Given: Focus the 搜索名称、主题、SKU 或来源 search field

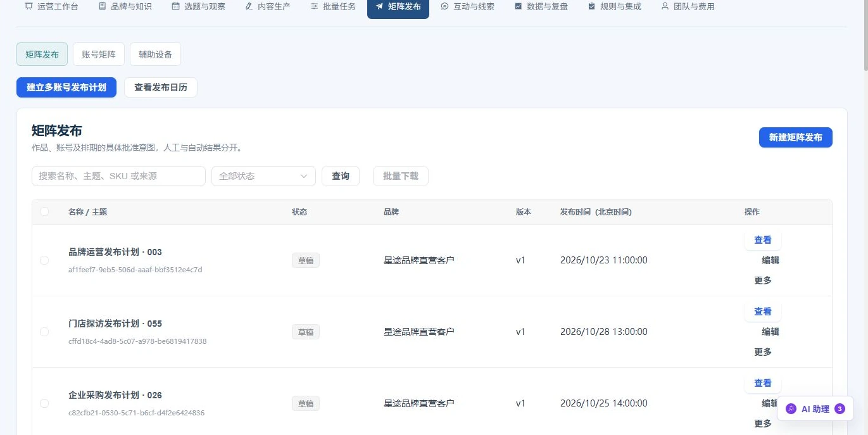Looking at the screenshot, I should pyautogui.click(x=118, y=176).
